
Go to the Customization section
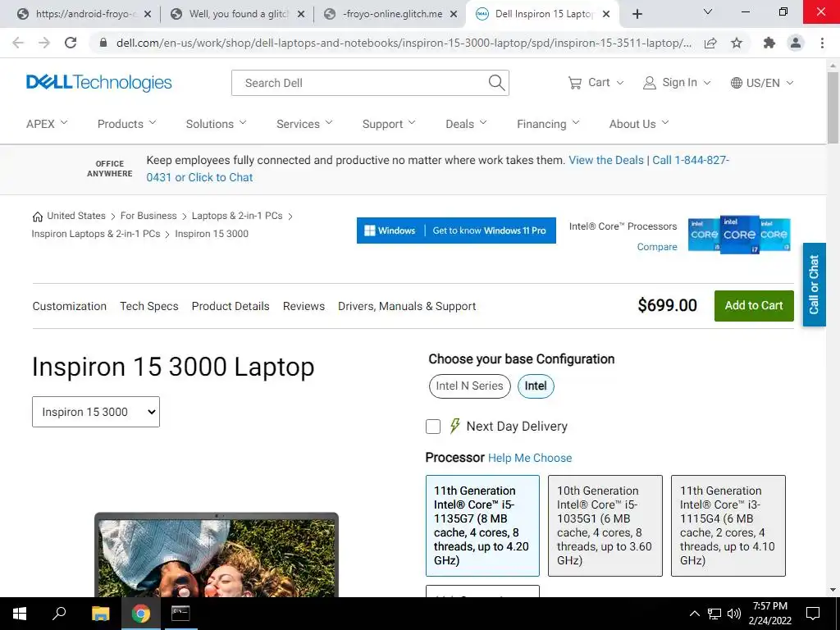[x=70, y=306]
